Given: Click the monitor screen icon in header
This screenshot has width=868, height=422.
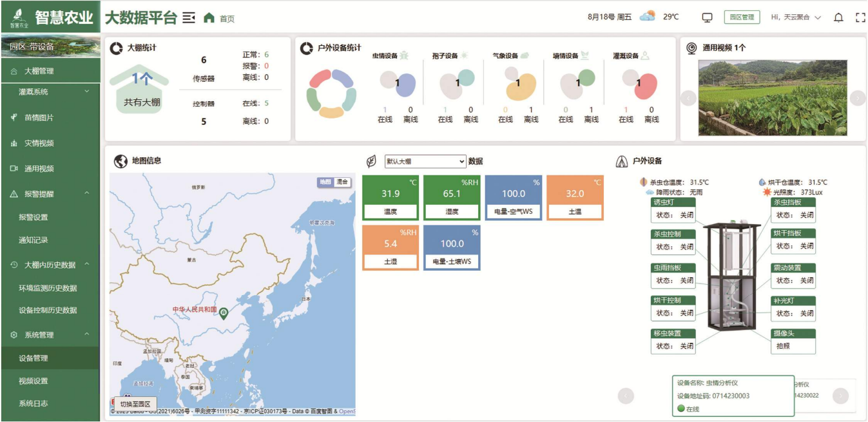Looking at the screenshot, I should (707, 17).
